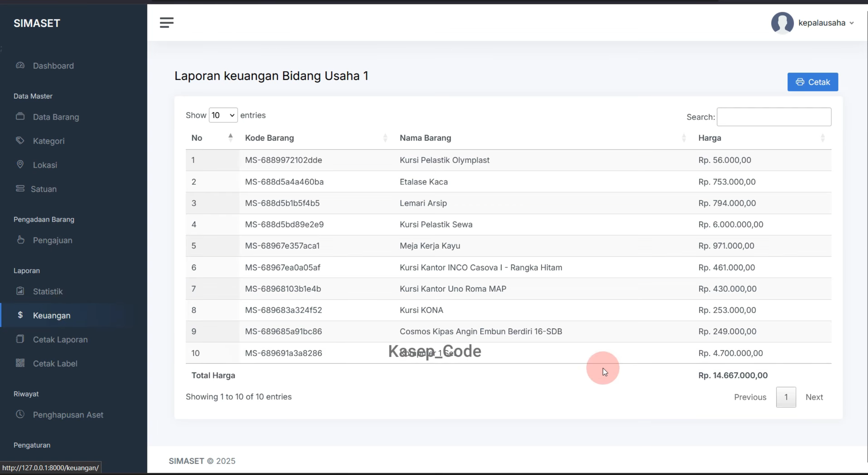The height and width of the screenshot is (475, 868).
Task: Click the Statistik chart icon
Action: (x=20, y=291)
